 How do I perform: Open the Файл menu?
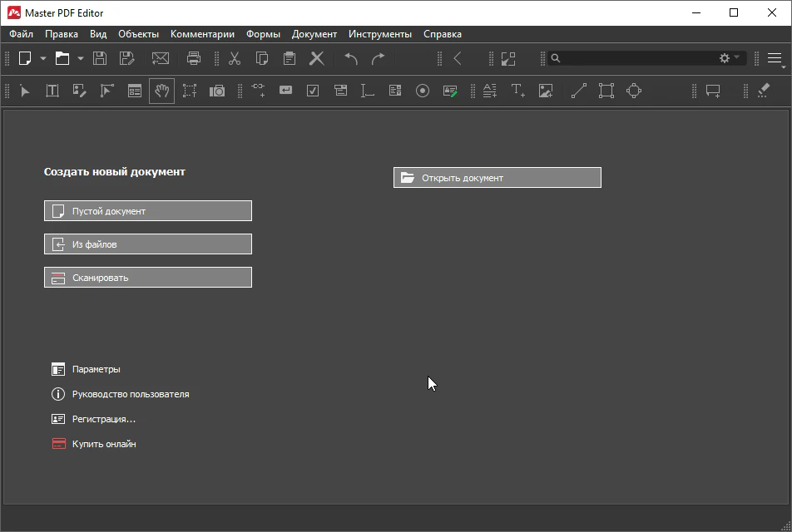[22, 34]
